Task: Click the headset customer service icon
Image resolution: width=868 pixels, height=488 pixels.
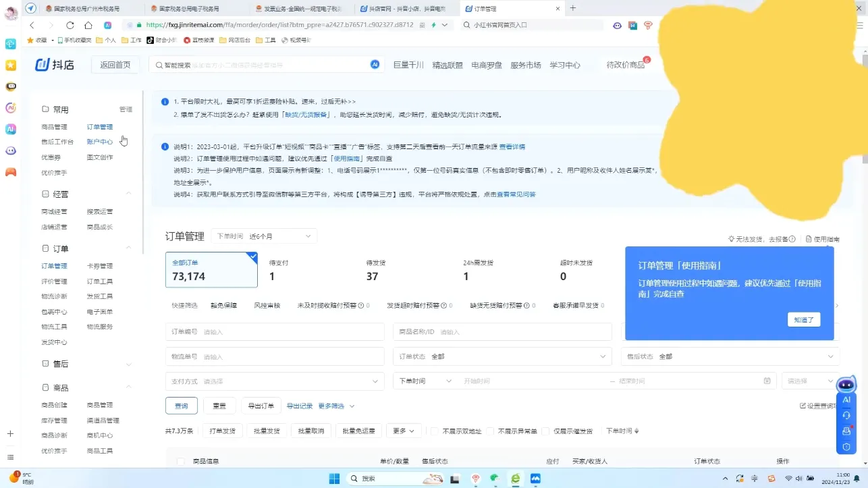Action: pos(846,415)
